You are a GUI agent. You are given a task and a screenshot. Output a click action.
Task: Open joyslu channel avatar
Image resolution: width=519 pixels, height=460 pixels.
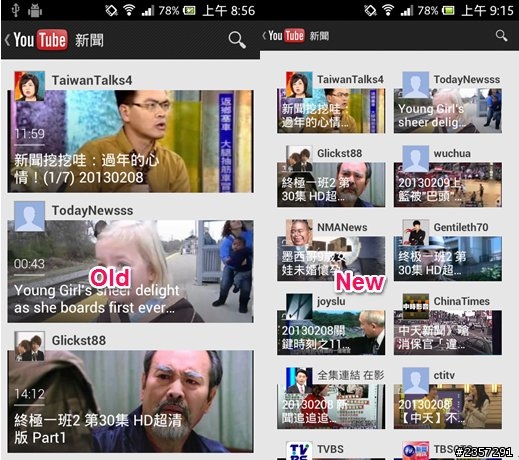(x=299, y=306)
